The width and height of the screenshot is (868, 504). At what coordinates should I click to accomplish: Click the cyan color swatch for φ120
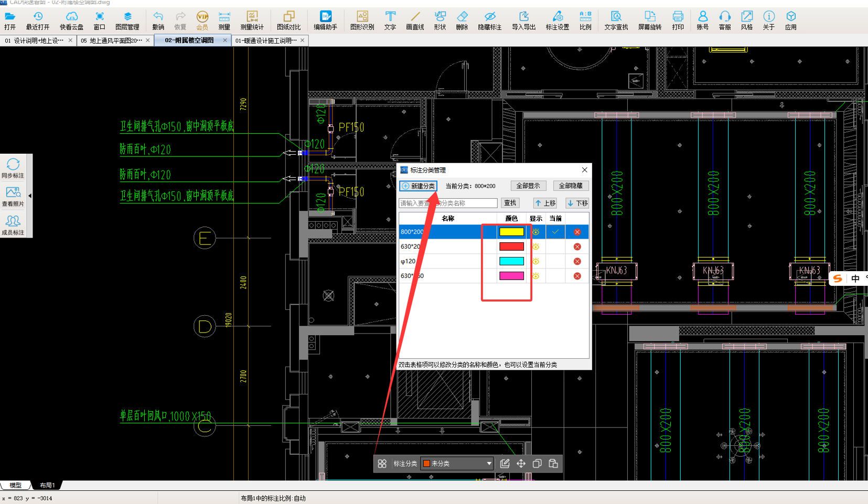click(511, 261)
